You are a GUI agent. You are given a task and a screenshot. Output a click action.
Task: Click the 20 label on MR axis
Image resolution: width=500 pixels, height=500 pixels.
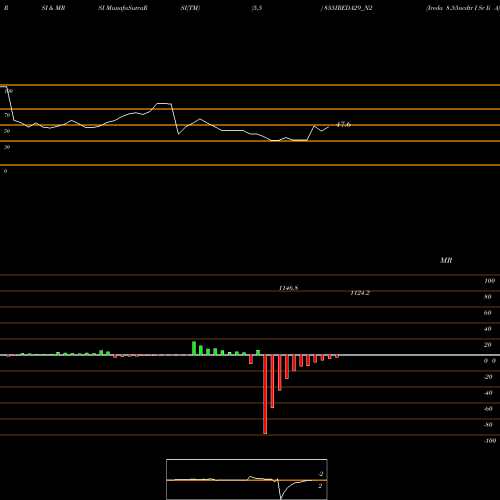tap(487, 345)
